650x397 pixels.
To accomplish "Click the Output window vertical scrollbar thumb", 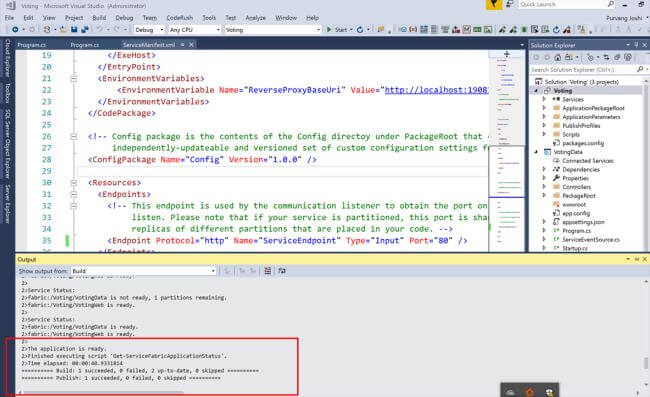I will click(645, 363).
